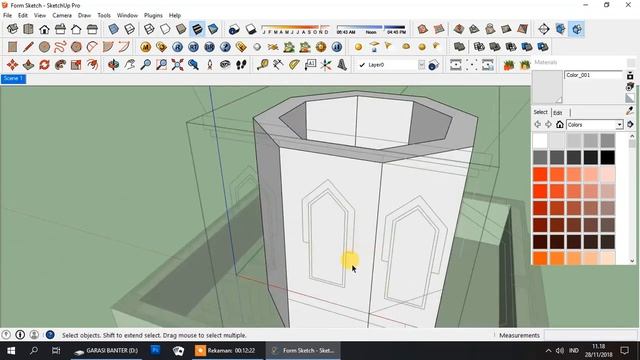Pick the pure black color swatch

pyautogui.click(x=607, y=158)
